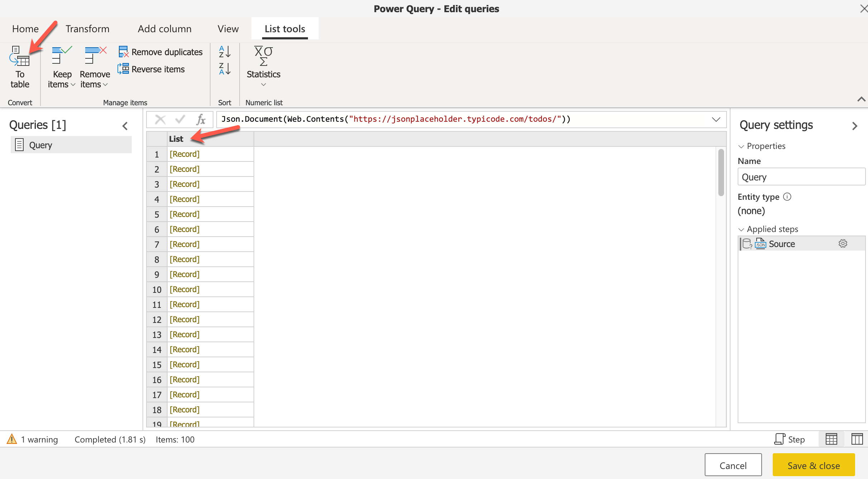The image size is (868, 479).
Task: Expand the formula bar chevron
Action: click(716, 119)
